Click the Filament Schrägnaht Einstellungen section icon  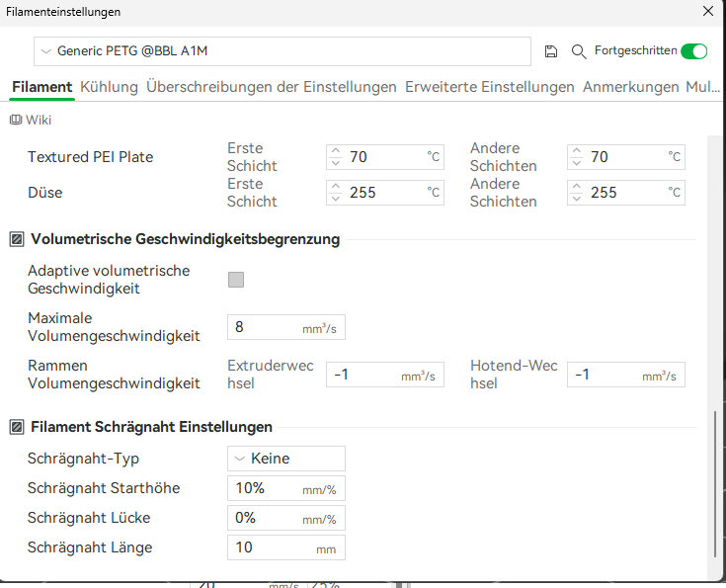17,427
